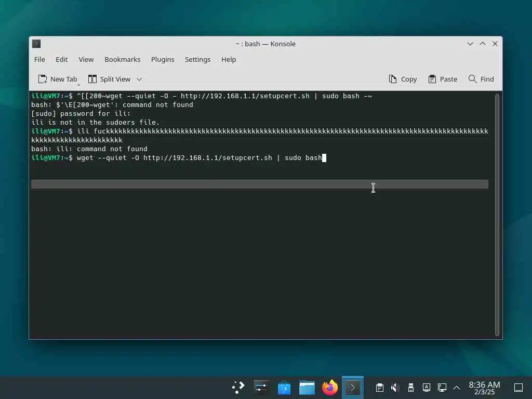Click the New Tab button
The height and width of the screenshot is (399, 532).
click(57, 79)
